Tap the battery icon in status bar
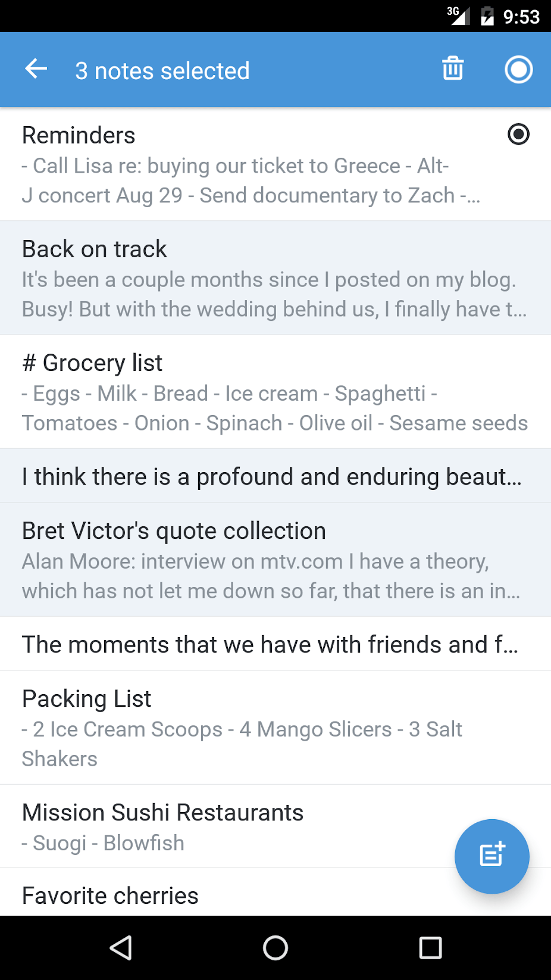Screen dimensions: 551x980 [487, 15]
